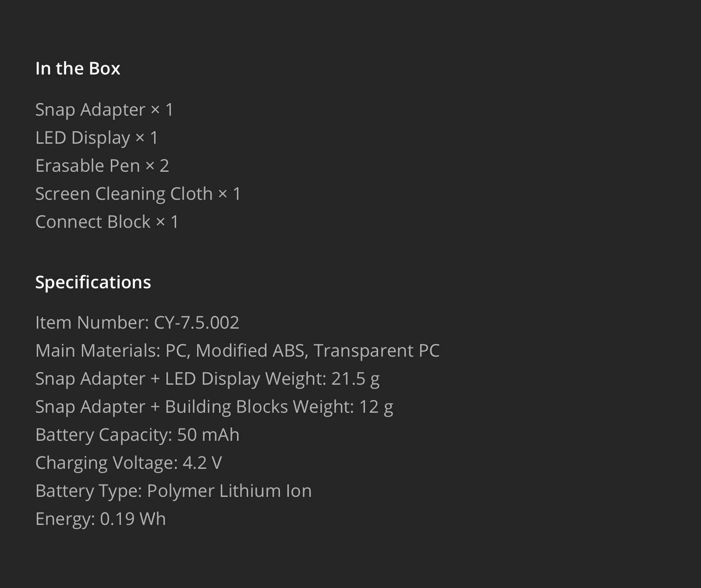The width and height of the screenshot is (701, 588).
Task: Click the "Modified ABS" material text
Action: tap(250, 351)
